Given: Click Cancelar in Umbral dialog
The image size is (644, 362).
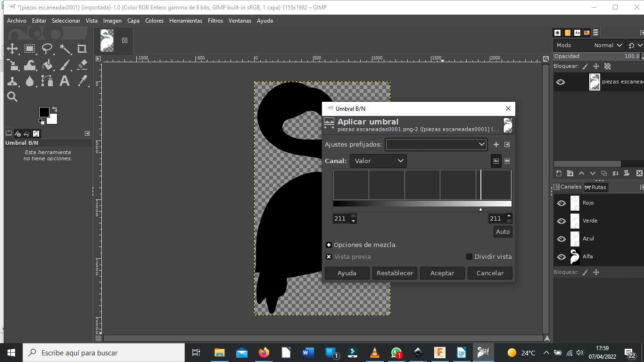Looking at the screenshot, I should (x=490, y=273).
